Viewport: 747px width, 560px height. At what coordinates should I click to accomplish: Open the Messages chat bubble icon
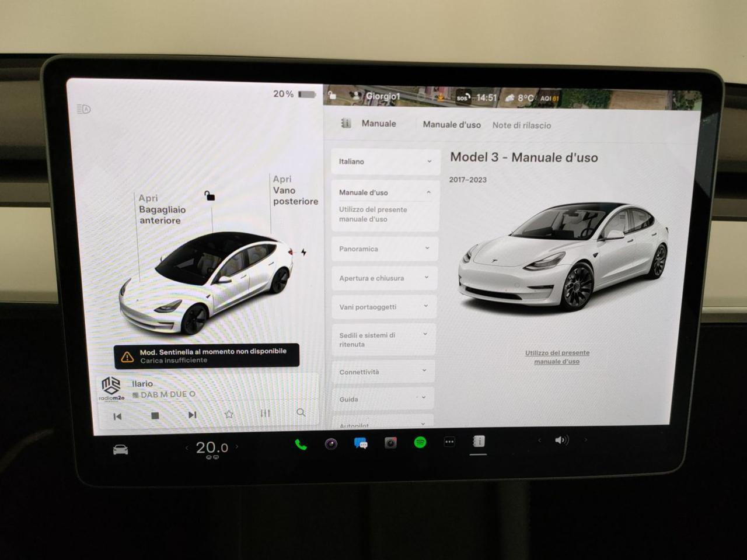361,444
